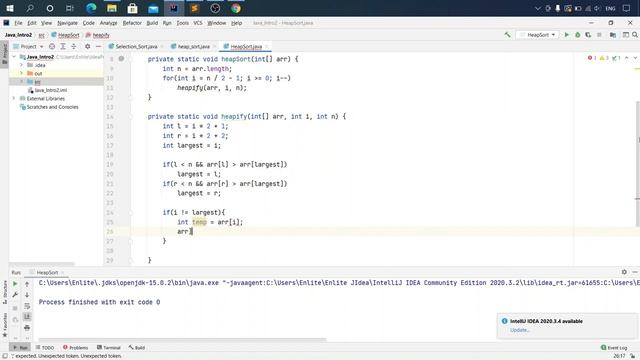This screenshot has height=360, width=640.
Task: Toggle soft-wrap in the Run console
Action: tap(27, 306)
